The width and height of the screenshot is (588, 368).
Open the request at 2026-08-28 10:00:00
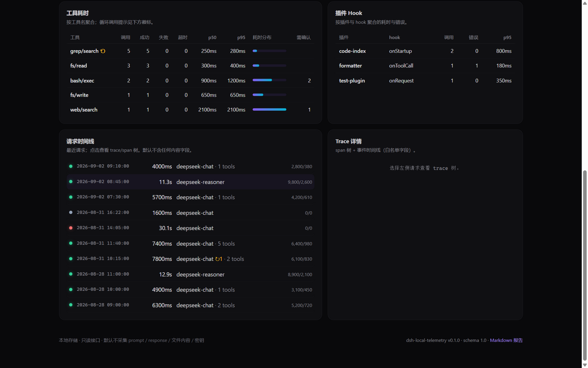click(x=190, y=289)
